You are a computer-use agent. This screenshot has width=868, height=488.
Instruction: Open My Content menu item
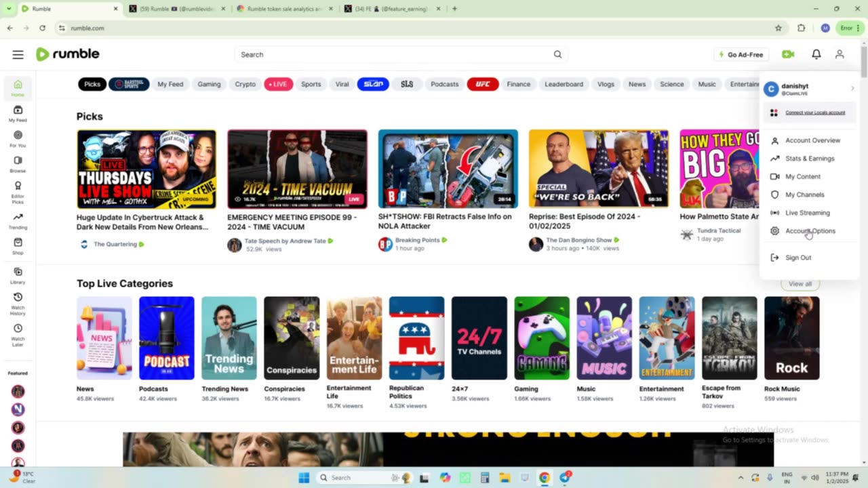(803, 176)
